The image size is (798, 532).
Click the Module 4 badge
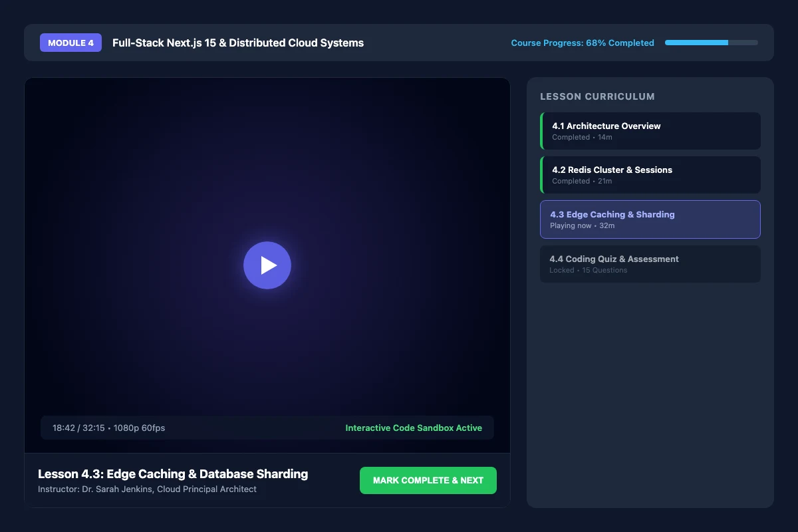(70, 43)
